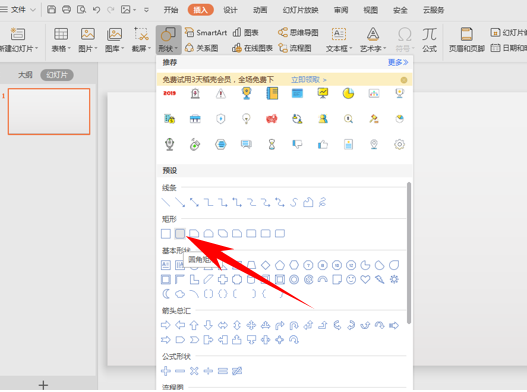Open the 文本框 dropdown
The image size is (527, 392).
[x=339, y=40]
